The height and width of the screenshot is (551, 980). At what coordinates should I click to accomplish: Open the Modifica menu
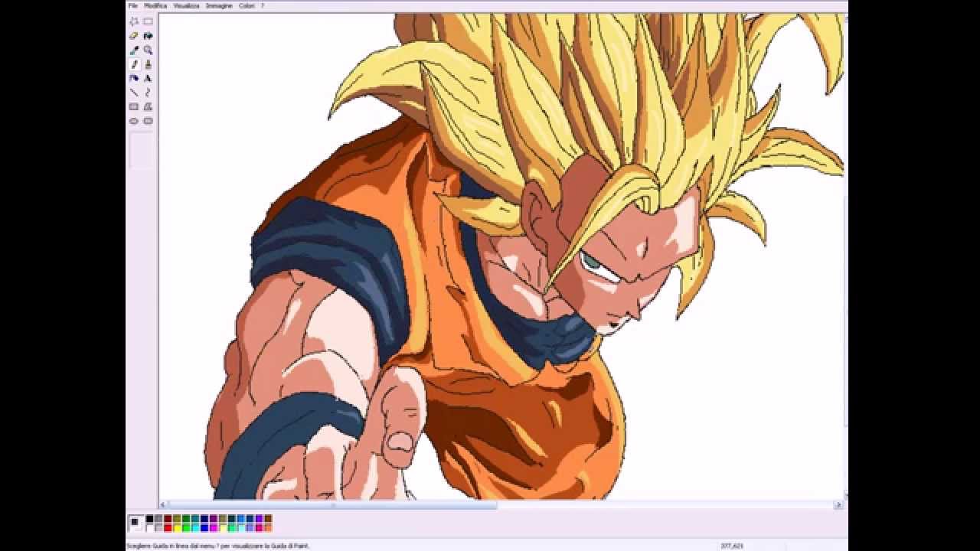pyautogui.click(x=155, y=5)
